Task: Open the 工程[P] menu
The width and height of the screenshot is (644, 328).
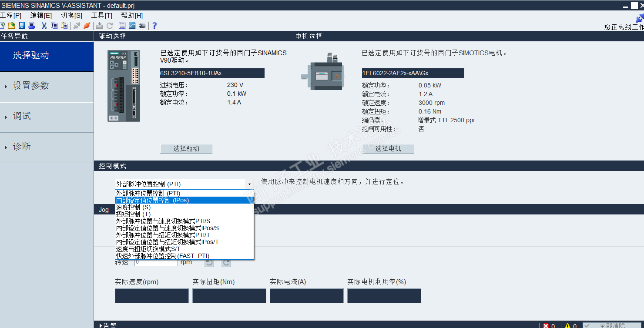Action: point(11,15)
